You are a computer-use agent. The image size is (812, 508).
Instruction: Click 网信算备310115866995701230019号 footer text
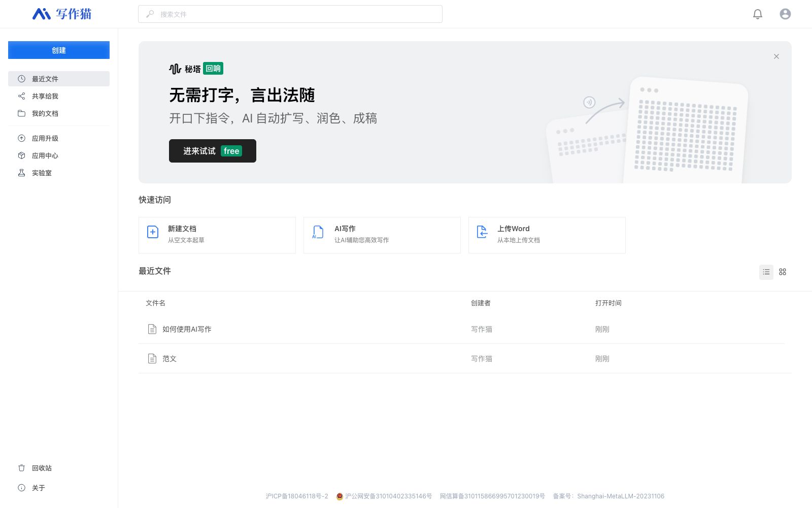click(x=492, y=496)
